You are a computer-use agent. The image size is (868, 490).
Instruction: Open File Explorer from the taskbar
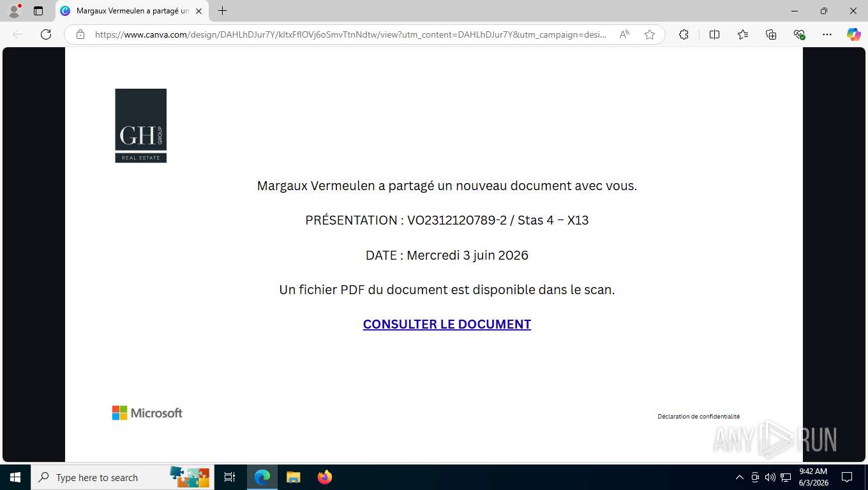[293, 477]
